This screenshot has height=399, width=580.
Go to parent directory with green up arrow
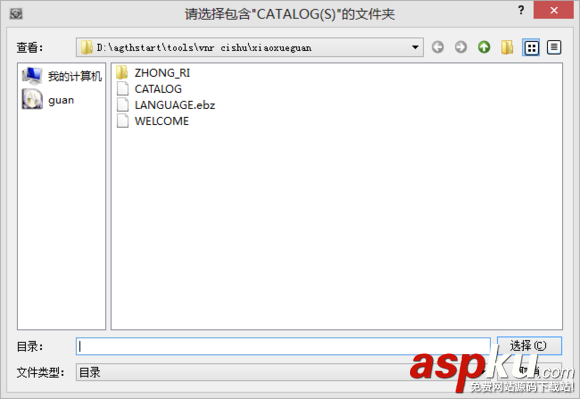coord(484,47)
